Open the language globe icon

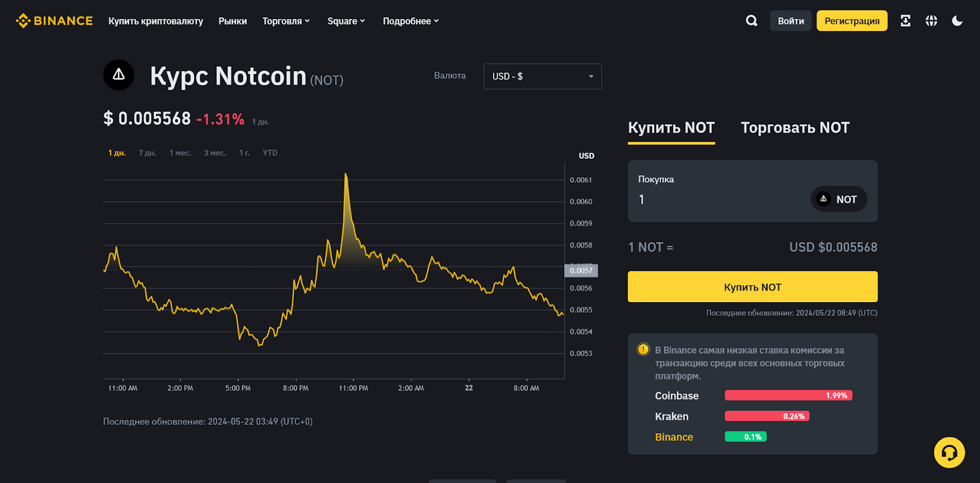tap(931, 21)
